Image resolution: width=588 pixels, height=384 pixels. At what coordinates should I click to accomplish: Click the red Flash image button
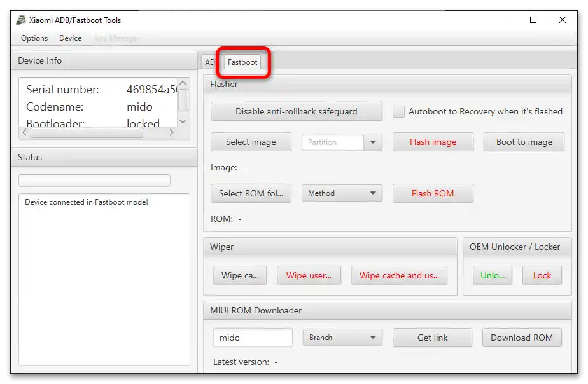[433, 142]
